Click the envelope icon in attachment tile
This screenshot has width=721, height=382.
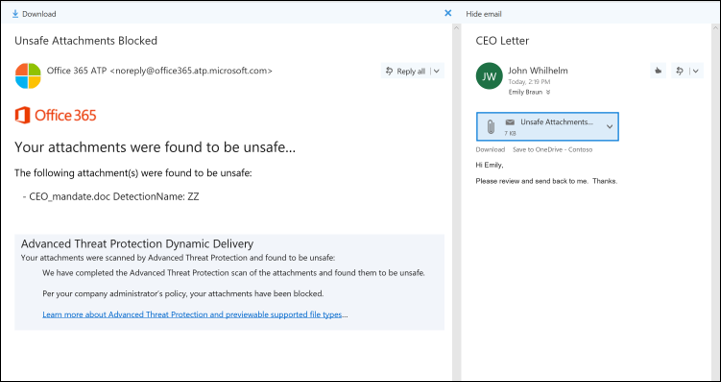click(x=509, y=122)
